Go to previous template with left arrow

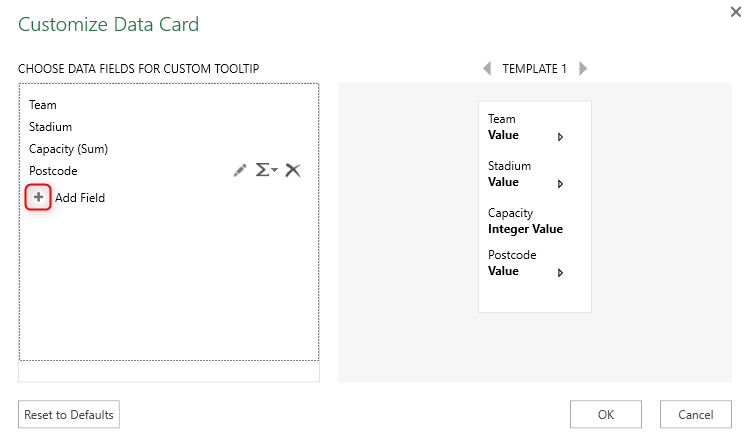point(487,69)
